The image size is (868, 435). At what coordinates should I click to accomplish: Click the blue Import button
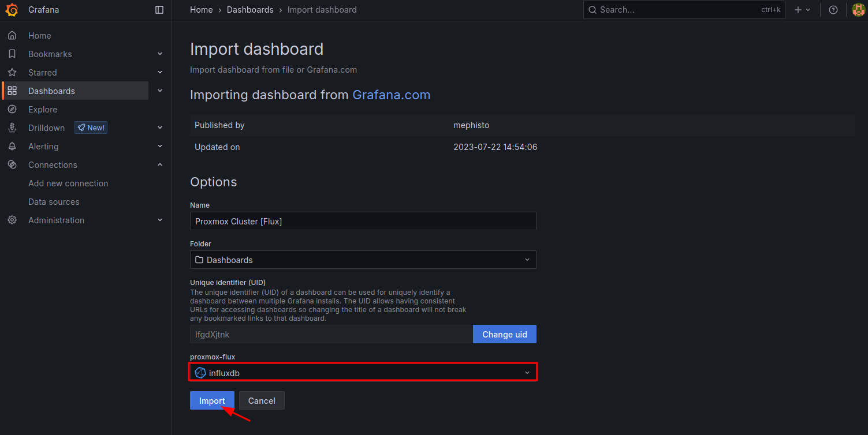coord(212,400)
